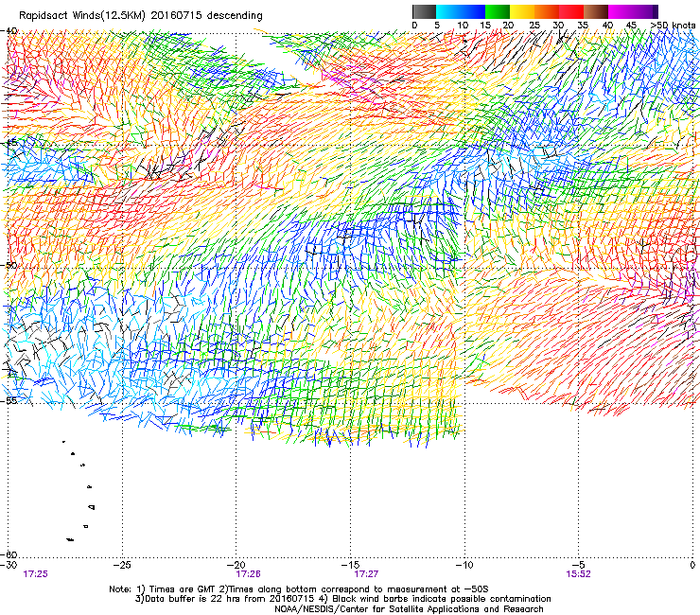Click the longitude label -15
700x615 pixels.
[x=350, y=565]
